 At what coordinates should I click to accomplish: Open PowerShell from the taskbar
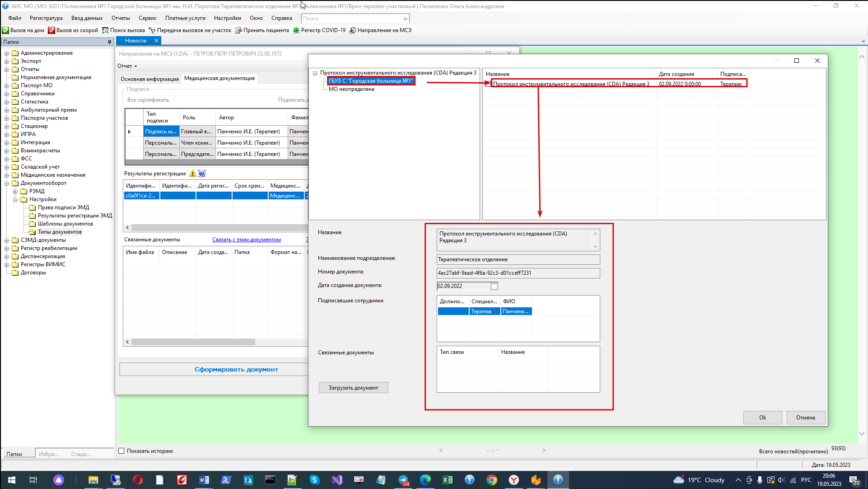point(226,480)
